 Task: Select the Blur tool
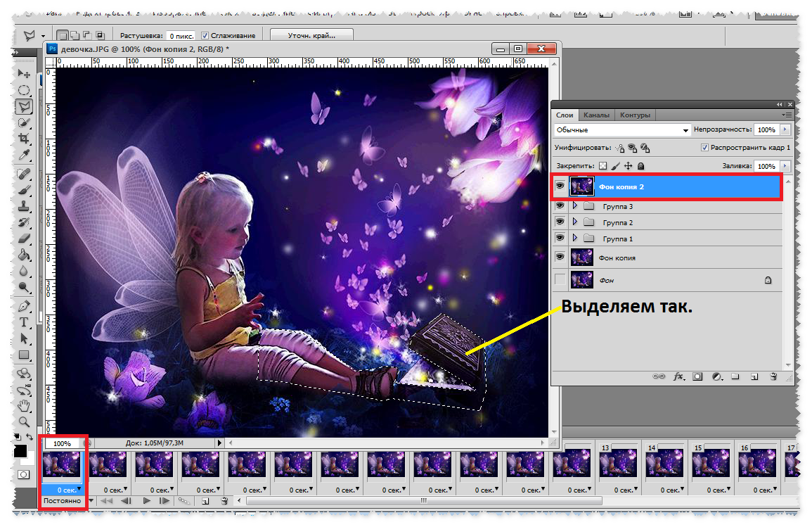pyautogui.click(x=24, y=271)
